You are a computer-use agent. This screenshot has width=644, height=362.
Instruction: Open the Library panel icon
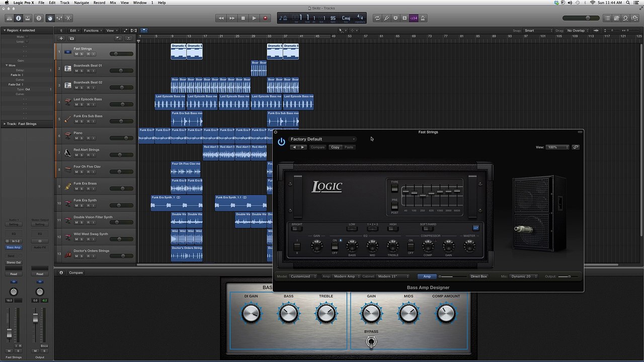coord(9,18)
